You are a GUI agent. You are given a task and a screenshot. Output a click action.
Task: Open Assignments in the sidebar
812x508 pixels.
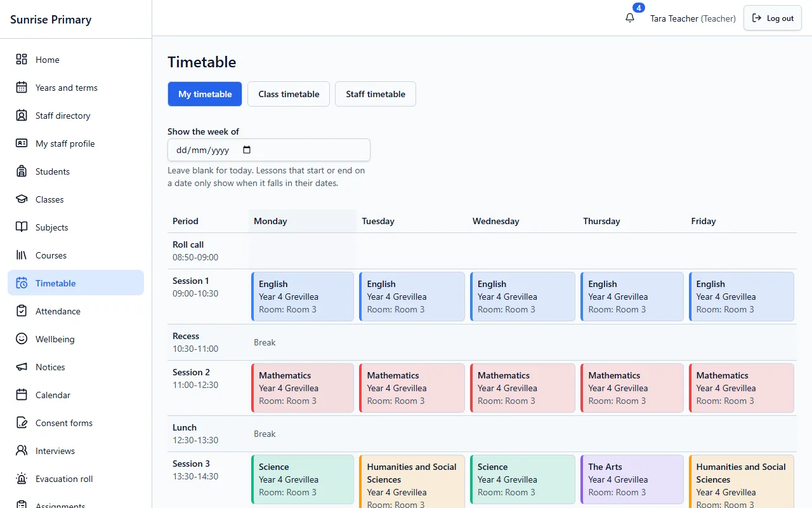point(75,503)
